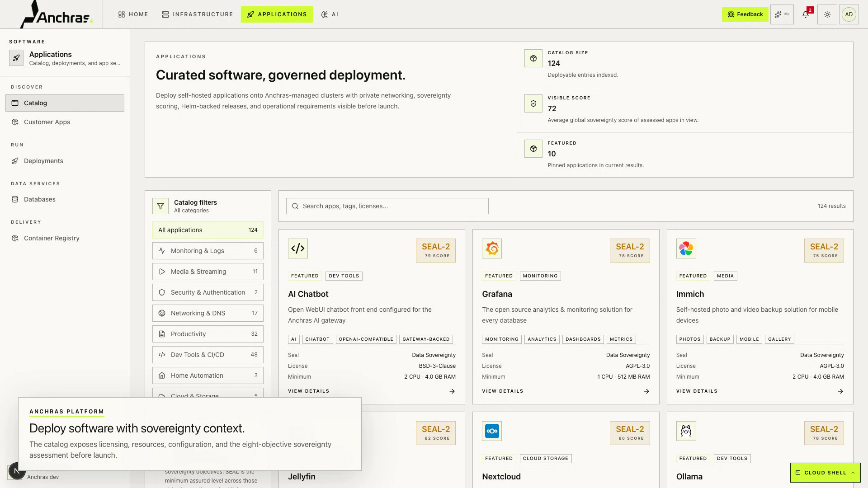Click the AI Chatbot code icon

[x=298, y=249]
